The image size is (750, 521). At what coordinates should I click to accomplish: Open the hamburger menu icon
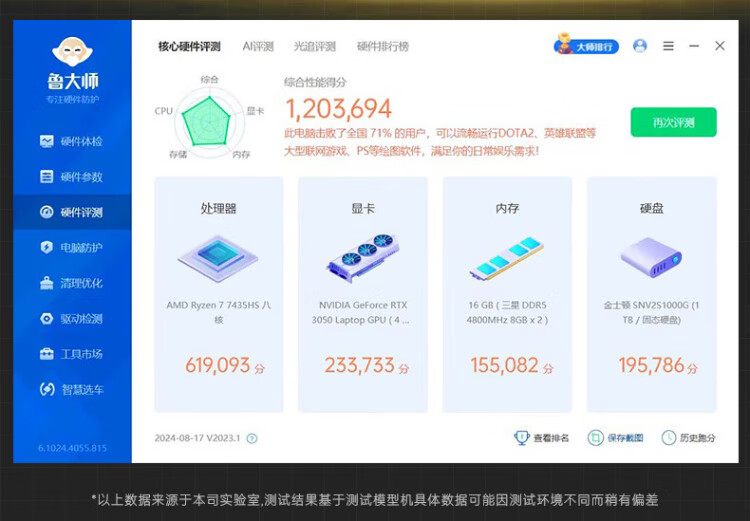668,46
